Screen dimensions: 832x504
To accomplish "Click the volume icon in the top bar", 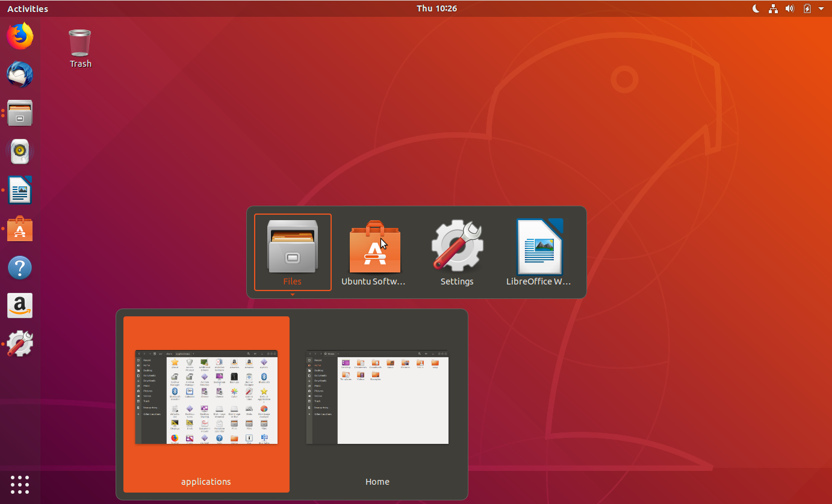I will pos(790,8).
